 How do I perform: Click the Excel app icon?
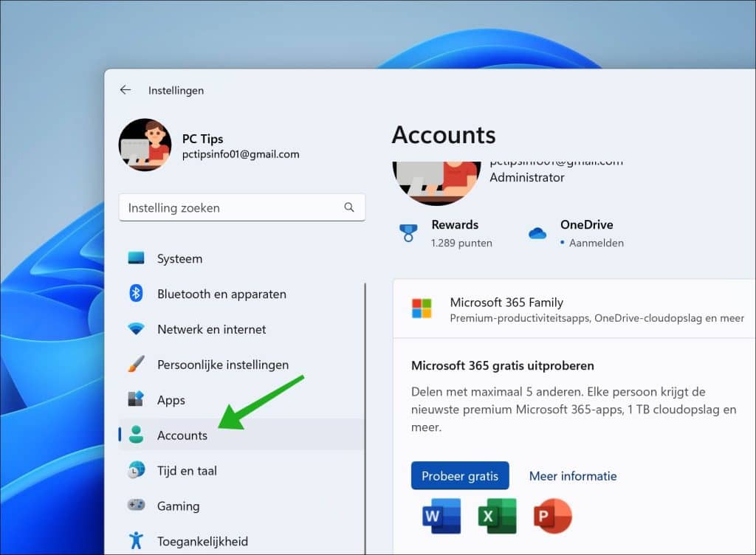click(x=497, y=516)
